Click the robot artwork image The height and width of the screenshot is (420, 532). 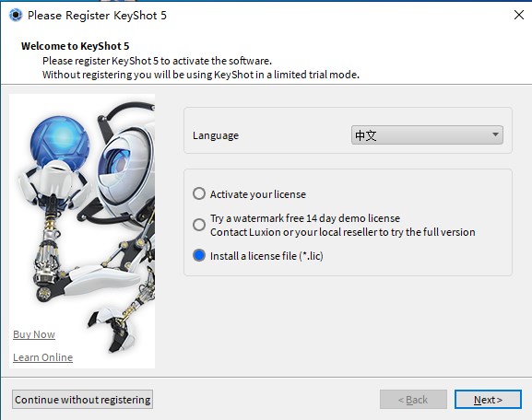[x=82, y=231]
